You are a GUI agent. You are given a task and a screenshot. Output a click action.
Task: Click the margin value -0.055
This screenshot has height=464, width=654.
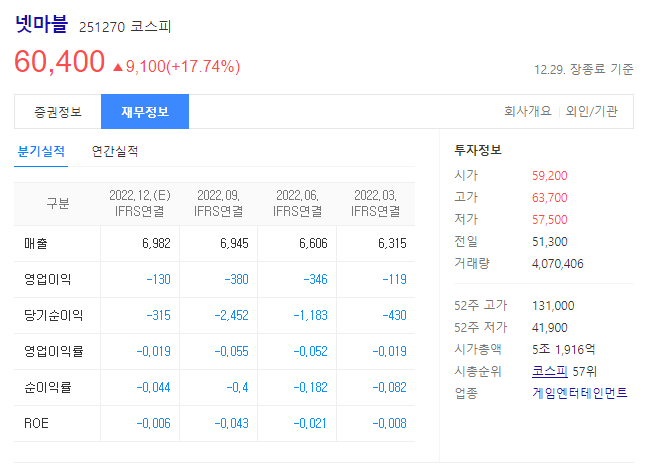[231, 351]
